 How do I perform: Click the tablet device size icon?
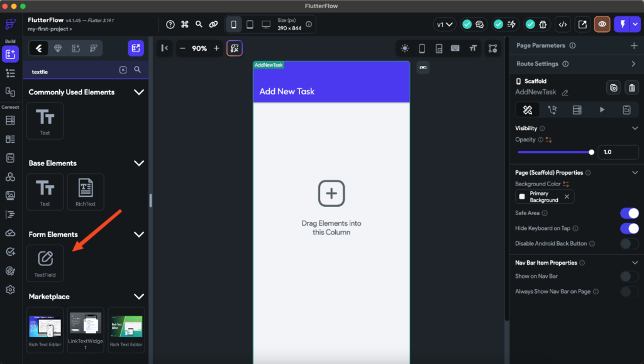click(250, 25)
